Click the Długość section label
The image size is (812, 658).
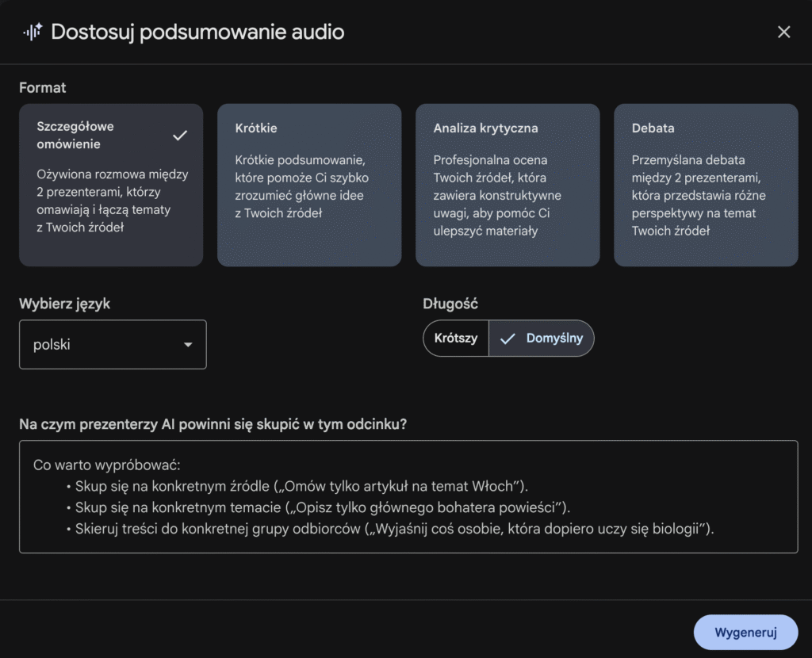[450, 304]
